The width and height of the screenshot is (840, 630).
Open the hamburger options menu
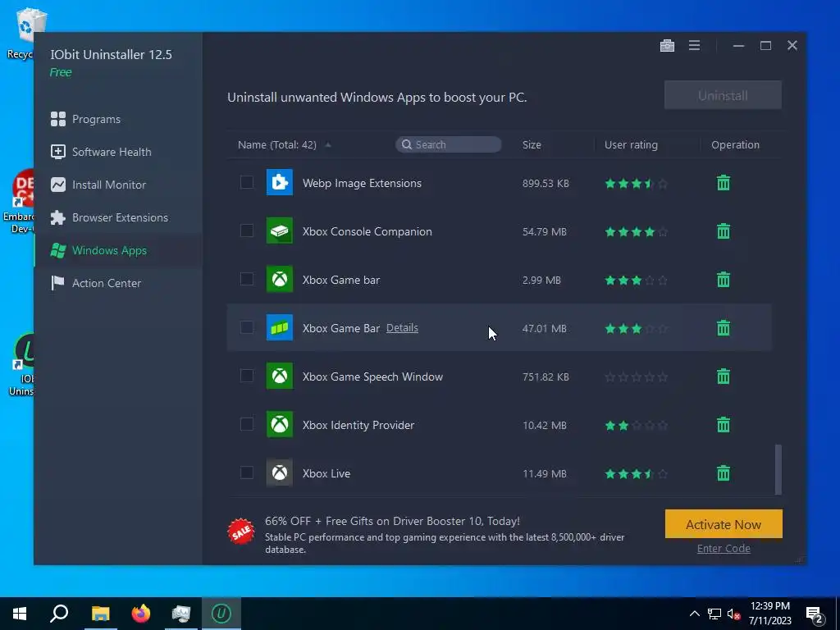point(694,46)
